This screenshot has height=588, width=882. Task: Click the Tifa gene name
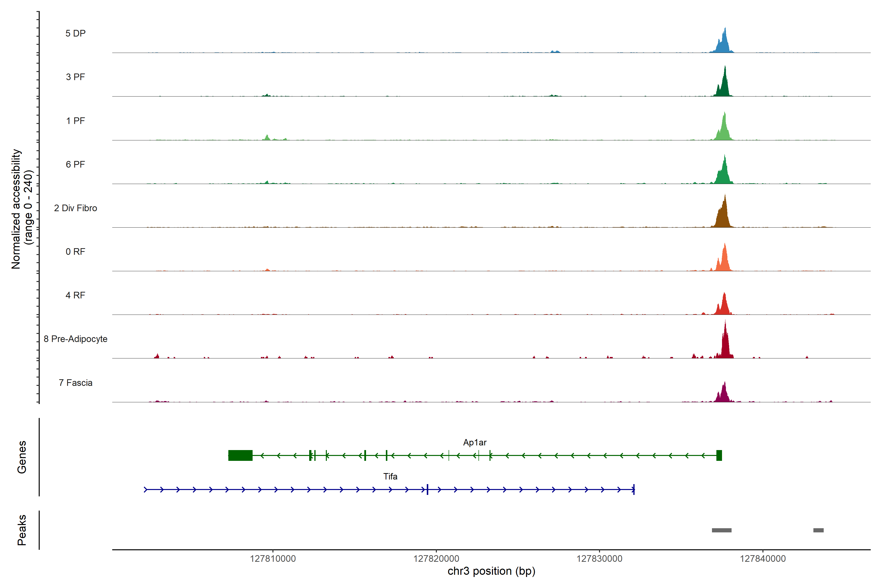(390, 476)
